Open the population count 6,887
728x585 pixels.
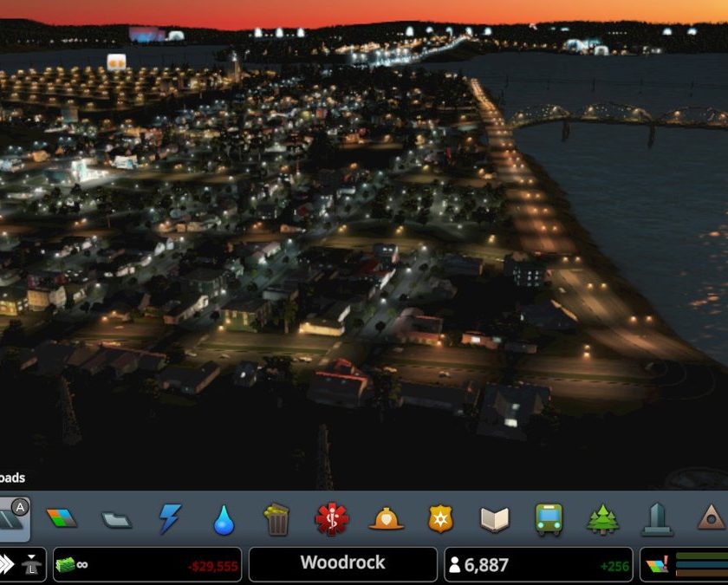(485, 565)
